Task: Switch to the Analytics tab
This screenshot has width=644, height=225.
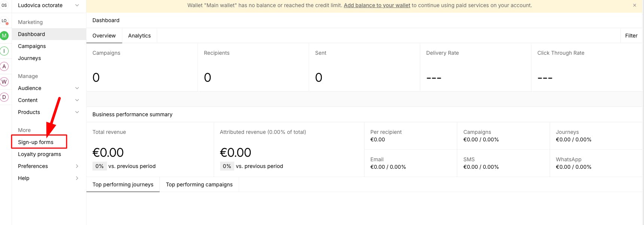Action: click(x=139, y=36)
